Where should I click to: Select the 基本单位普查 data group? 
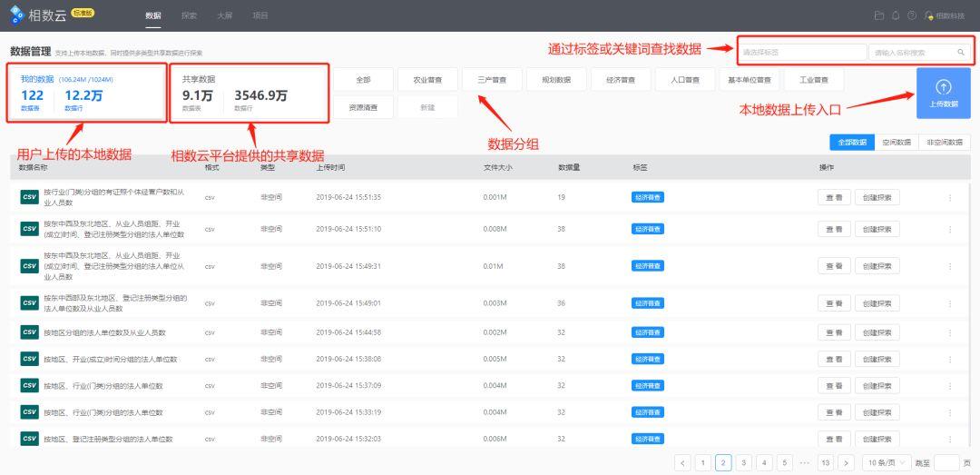pyautogui.click(x=750, y=80)
